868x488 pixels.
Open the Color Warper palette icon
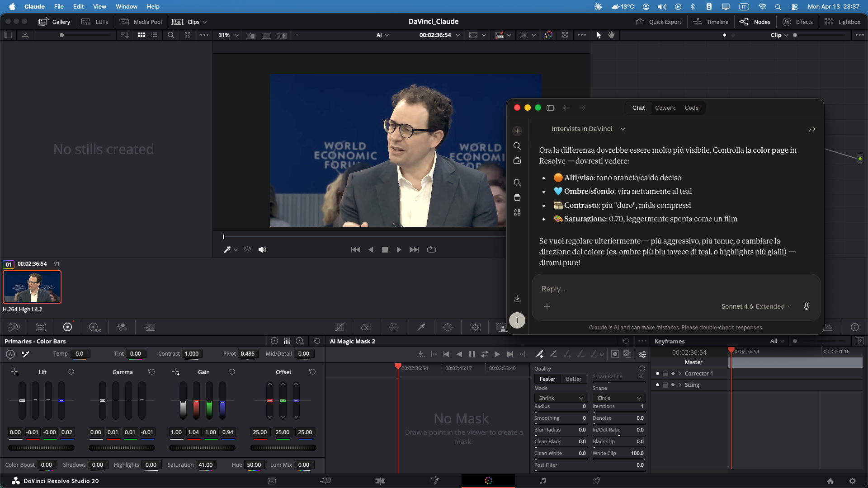coord(394,327)
